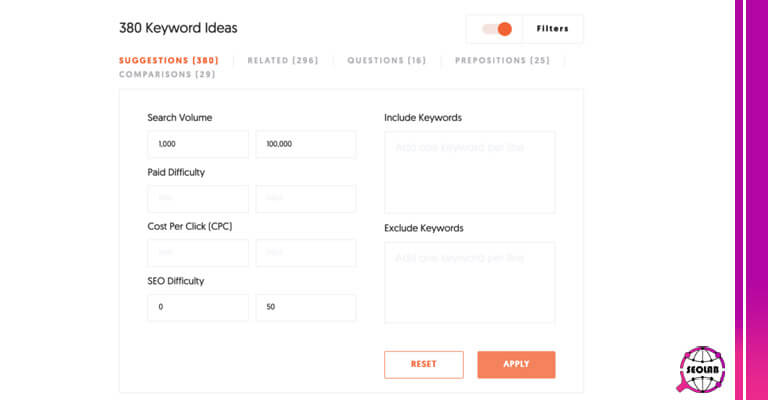Open the Suggestions (380) tab

click(x=169, y=60)
